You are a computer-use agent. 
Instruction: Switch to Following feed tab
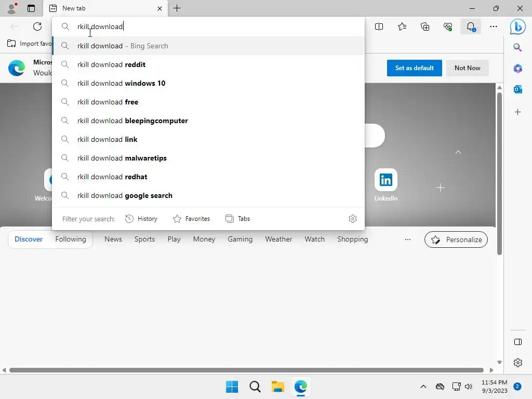point(71,239)
